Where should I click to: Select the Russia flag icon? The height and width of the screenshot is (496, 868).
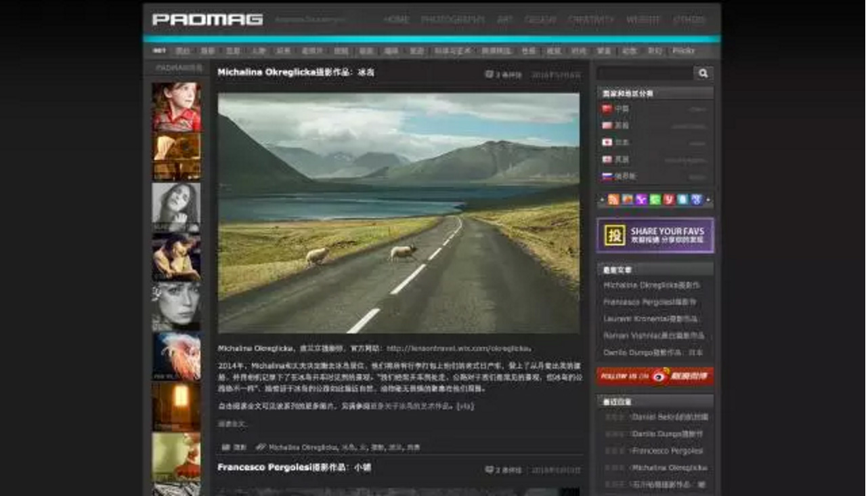click(607, 176)
